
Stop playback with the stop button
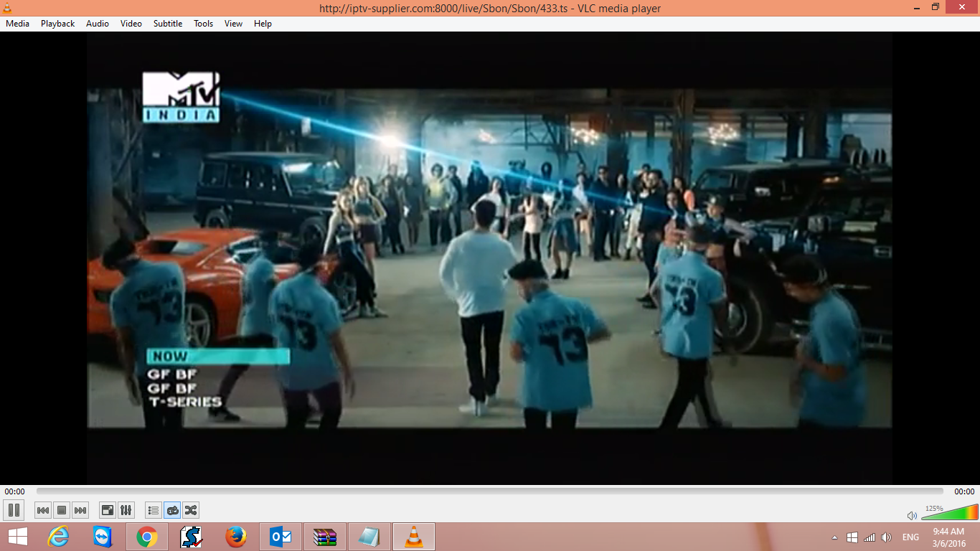(62, 510)
